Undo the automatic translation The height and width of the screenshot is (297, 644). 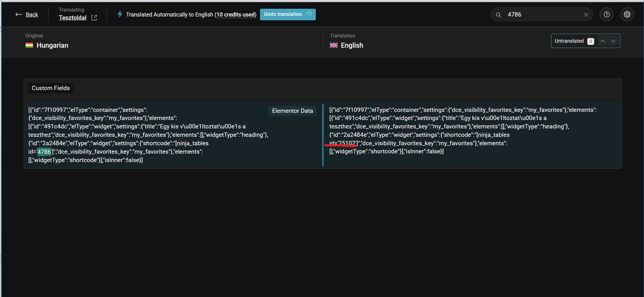click(x=288, y=14)
